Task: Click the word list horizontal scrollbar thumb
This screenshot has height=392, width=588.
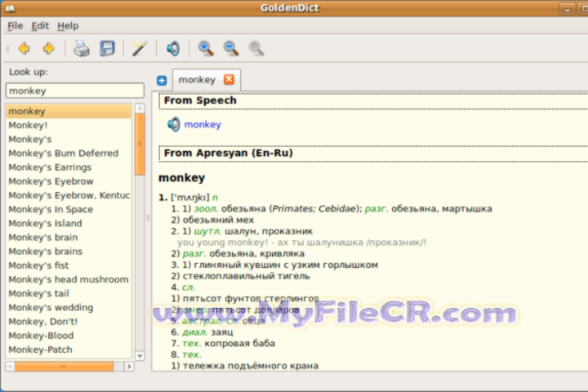Action: point(65,366)
